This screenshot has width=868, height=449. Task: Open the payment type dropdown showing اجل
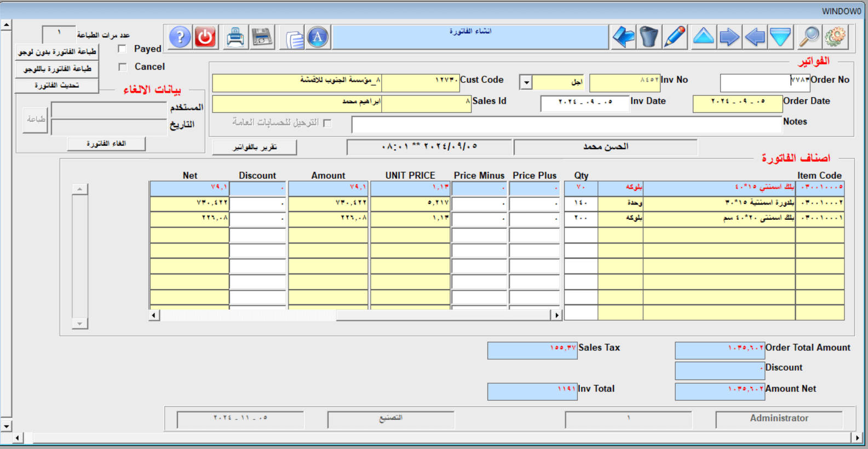click(x=526, y=83)
